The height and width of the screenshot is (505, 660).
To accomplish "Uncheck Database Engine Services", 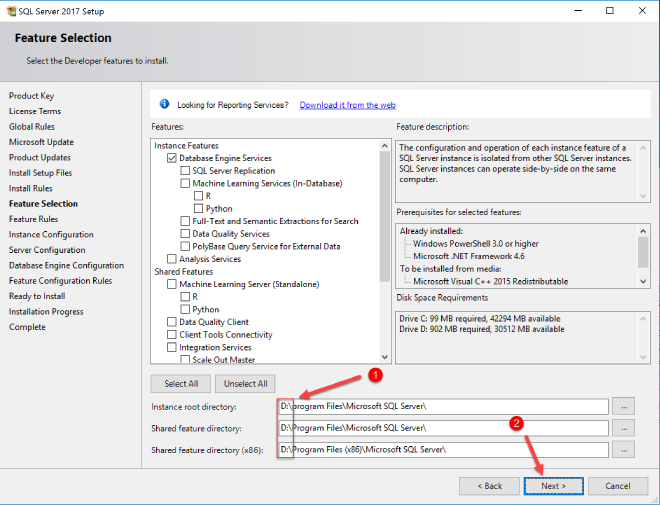I will pyautogui.click(x=172, y=158).
